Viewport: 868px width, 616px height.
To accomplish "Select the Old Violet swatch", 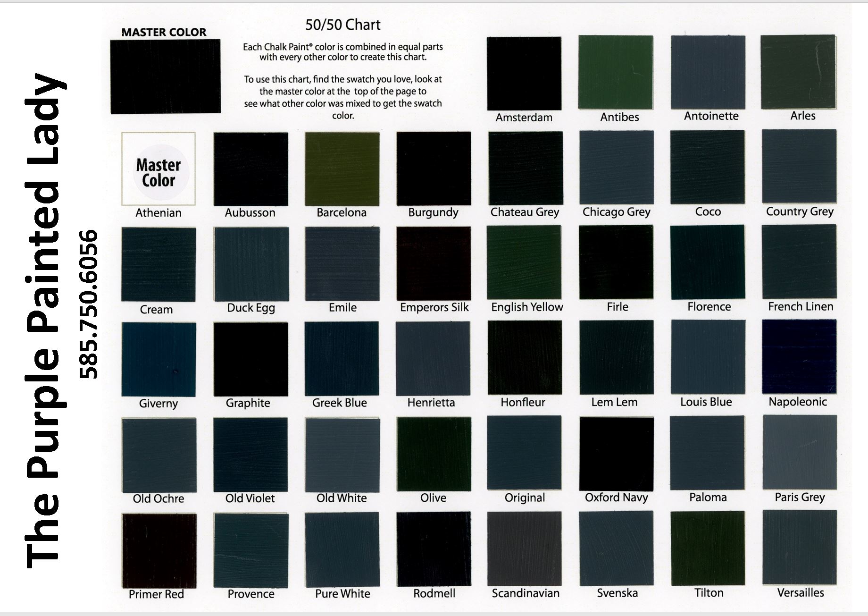I will (250, 455).
